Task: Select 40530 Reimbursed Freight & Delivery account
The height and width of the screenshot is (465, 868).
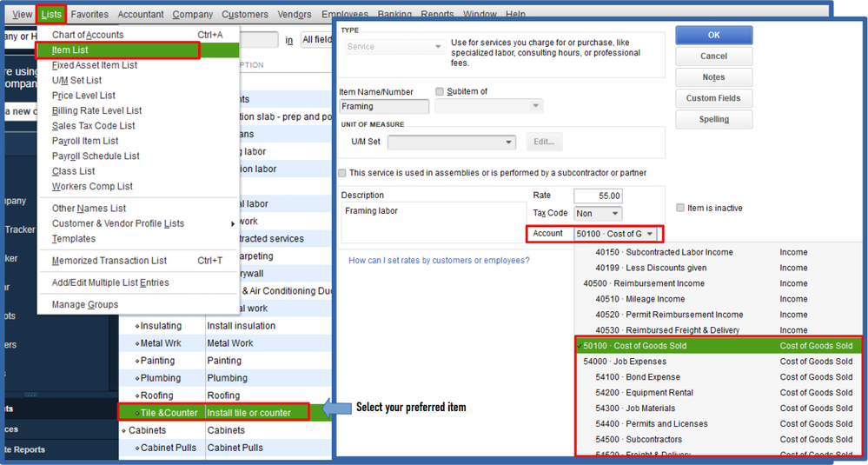Action: 718,330
